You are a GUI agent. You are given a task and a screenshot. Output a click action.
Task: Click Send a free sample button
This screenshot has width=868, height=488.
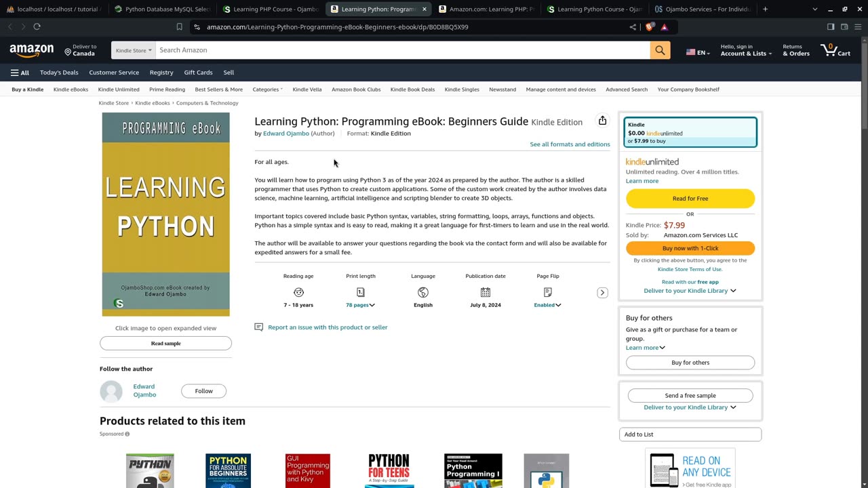coord(690,396)
